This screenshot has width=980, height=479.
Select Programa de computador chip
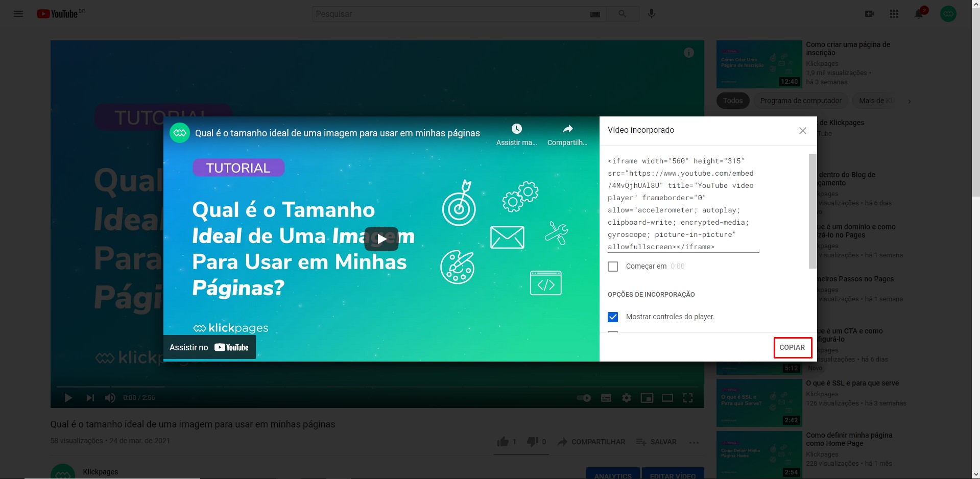click(x=801, y=101)
